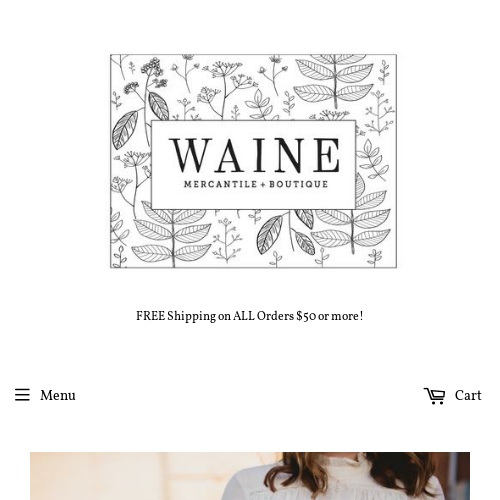
Task: Click the WAINE store logo image
Action: tap(253, 161)
